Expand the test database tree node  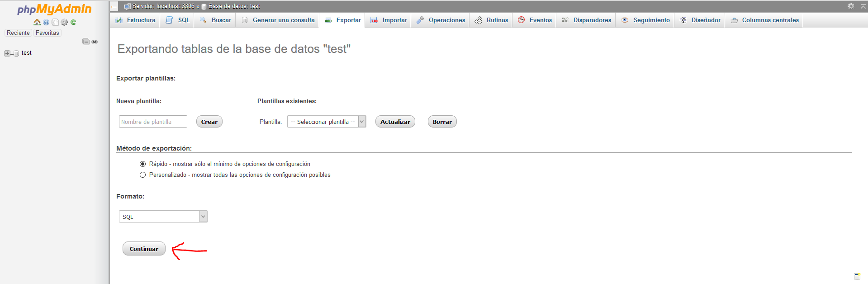coord(7,53)
